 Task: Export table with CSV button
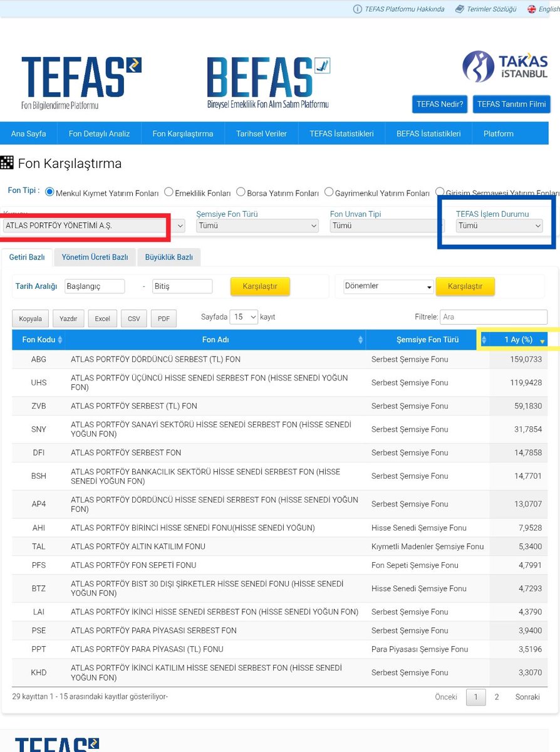[134, 319]
